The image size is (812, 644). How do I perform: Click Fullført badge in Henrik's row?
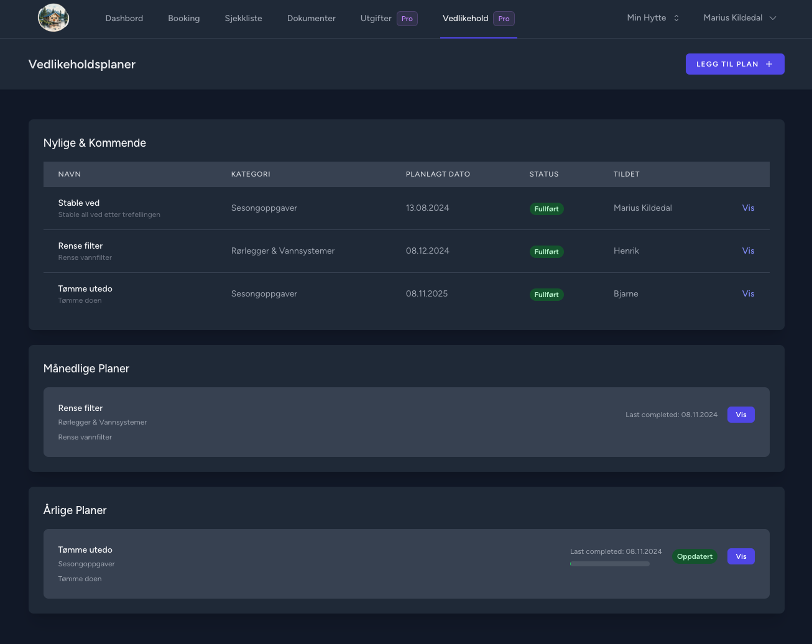[547, 252]
